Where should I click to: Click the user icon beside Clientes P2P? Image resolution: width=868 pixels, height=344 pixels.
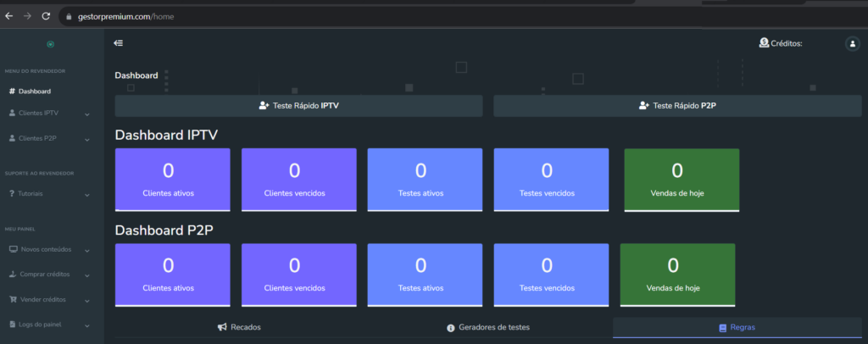(x=12, y=138)
